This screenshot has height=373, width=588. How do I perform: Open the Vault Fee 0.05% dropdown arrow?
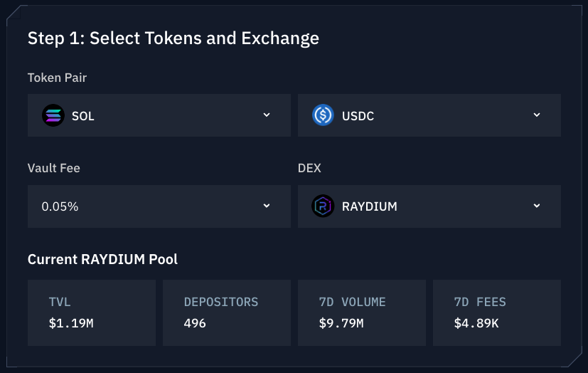[x=267, y=206]
